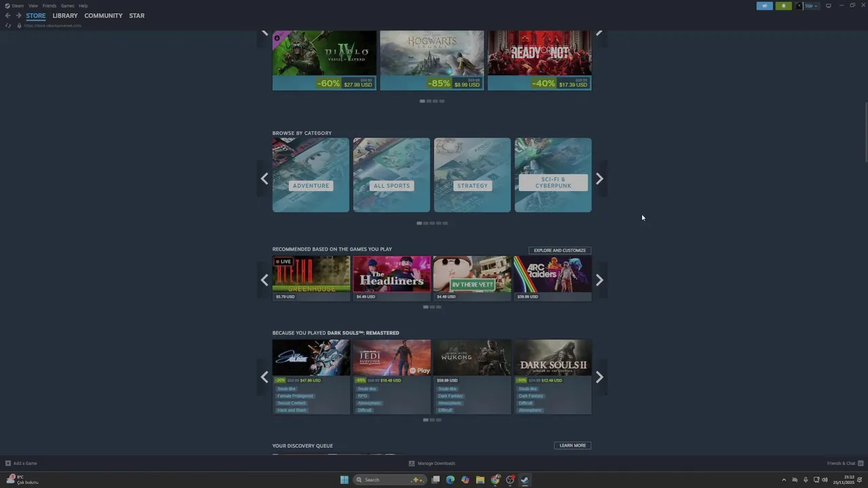Click the Manage Downloads icon
This screenshot has width=868, height=488.
[x=412, y=464]
